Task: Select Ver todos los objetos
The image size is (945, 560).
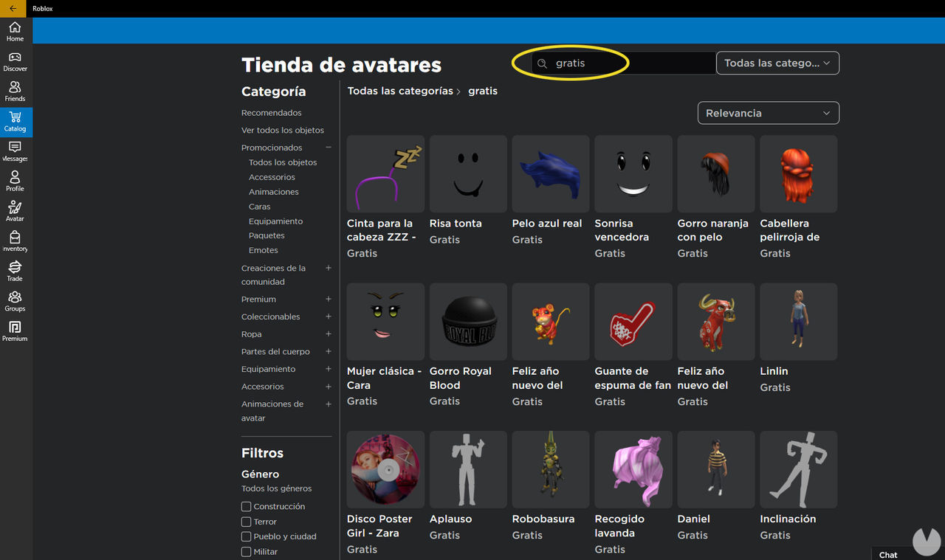Action: click(x=283, y=130)
